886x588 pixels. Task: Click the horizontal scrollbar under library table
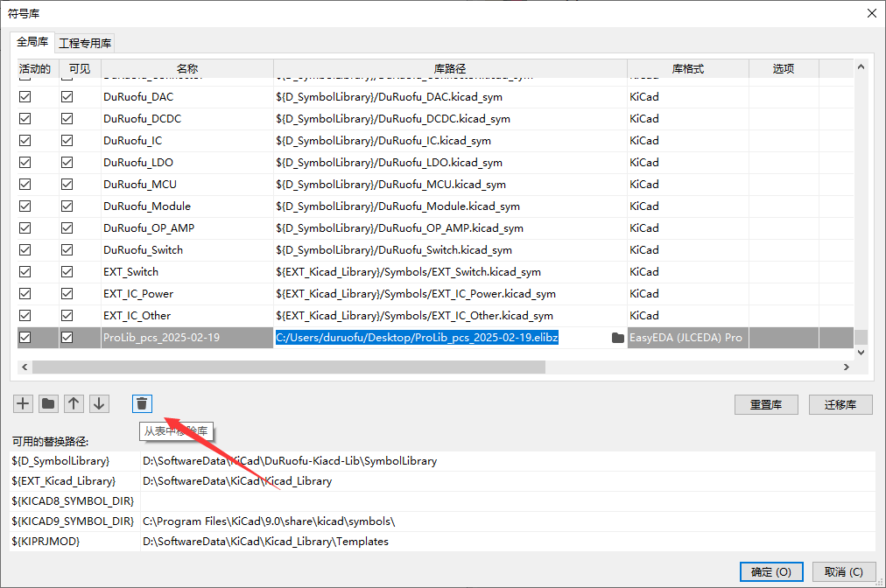tap(289, 367)
